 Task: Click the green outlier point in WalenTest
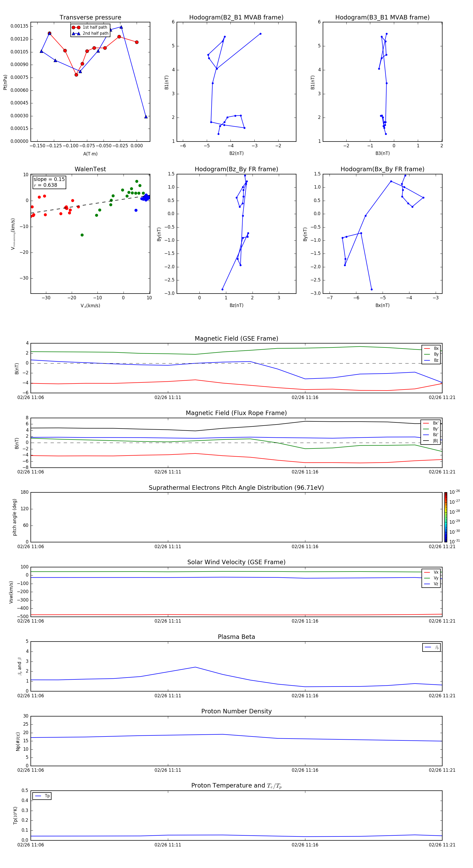point(82,235)
